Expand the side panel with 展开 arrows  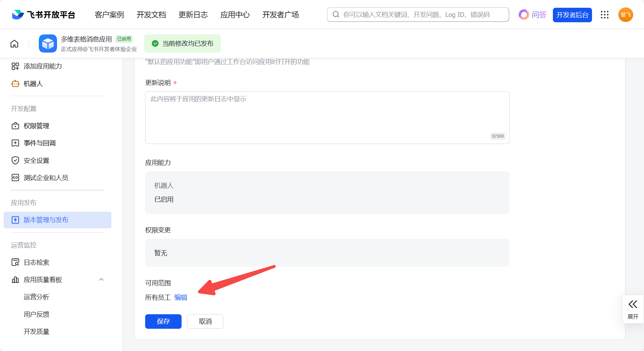coord(633,309)
